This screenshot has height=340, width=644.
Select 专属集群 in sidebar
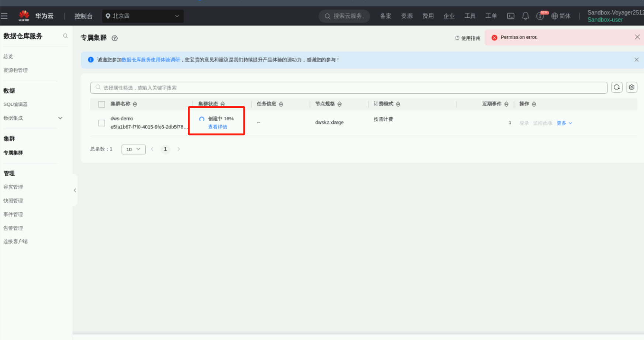coord(13,152)
